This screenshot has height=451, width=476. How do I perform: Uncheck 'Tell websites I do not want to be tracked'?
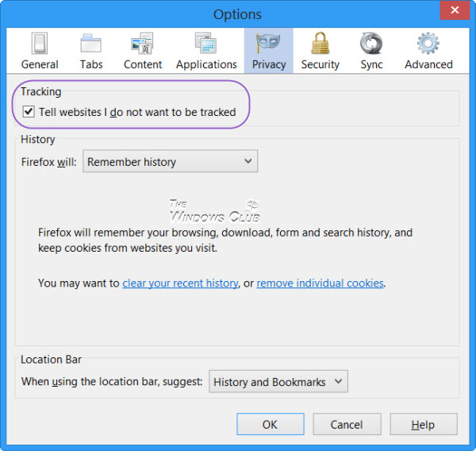29,112
